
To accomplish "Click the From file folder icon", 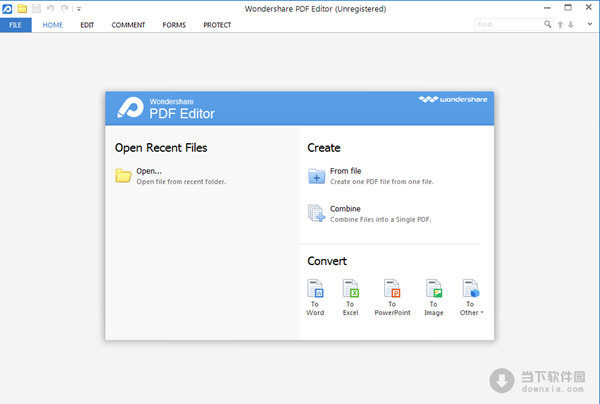I will (x=317, y=176).
